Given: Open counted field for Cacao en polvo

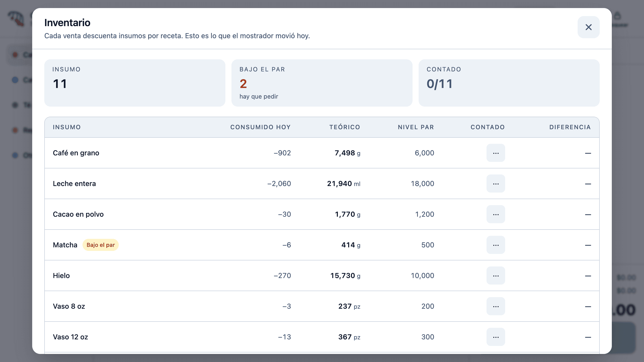Looking at the screenshot, I should tap(496, 214).
